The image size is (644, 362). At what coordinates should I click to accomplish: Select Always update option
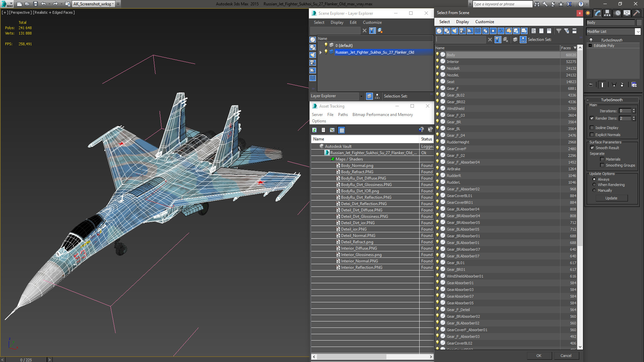594,179
